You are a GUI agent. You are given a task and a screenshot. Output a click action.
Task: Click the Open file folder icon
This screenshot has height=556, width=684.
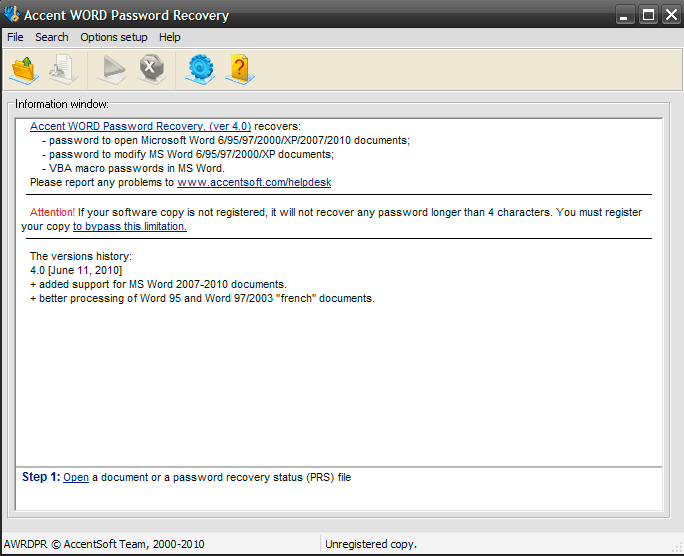(x=24, y=70)
